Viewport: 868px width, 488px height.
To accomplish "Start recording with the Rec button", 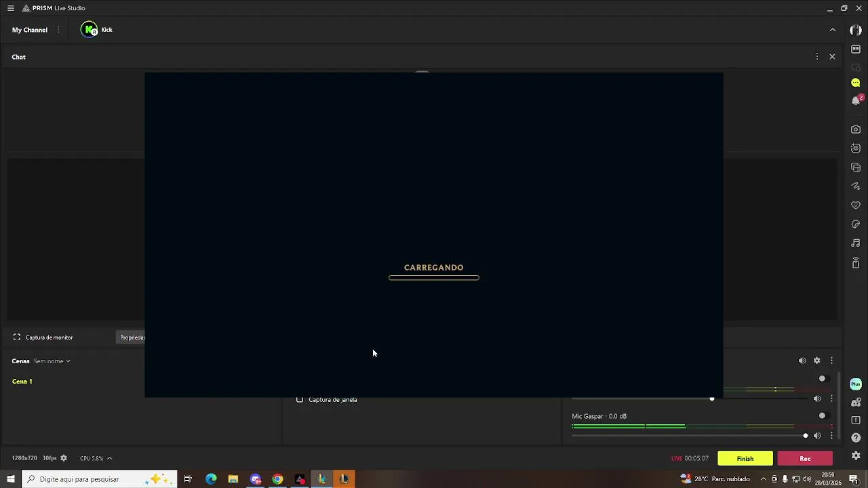I will pyautogui.click(x=805, y=459).
